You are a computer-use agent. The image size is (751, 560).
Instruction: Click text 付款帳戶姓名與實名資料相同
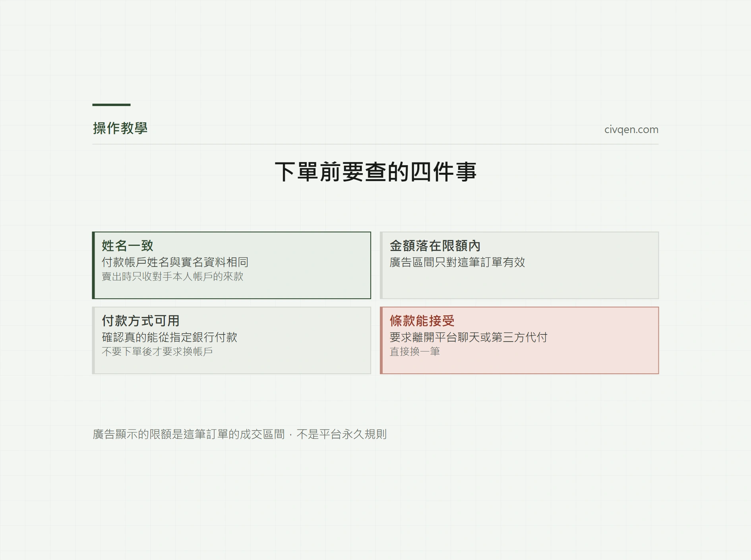175,262
